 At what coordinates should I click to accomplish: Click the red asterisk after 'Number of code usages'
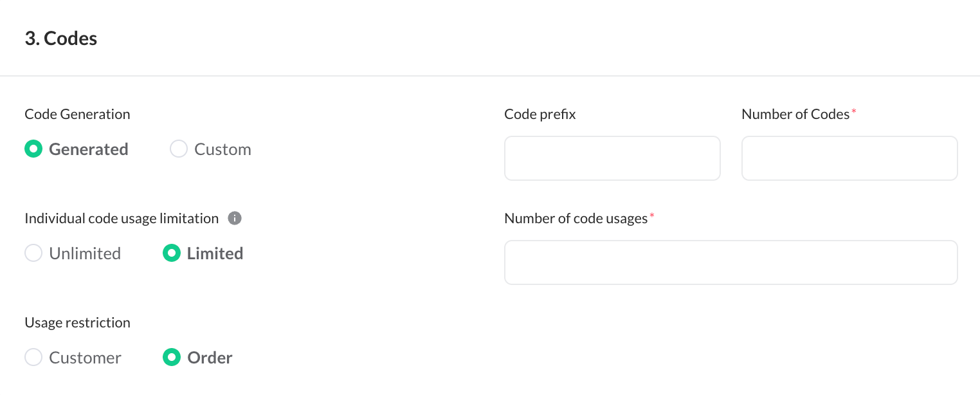click(x=651, y=216)
